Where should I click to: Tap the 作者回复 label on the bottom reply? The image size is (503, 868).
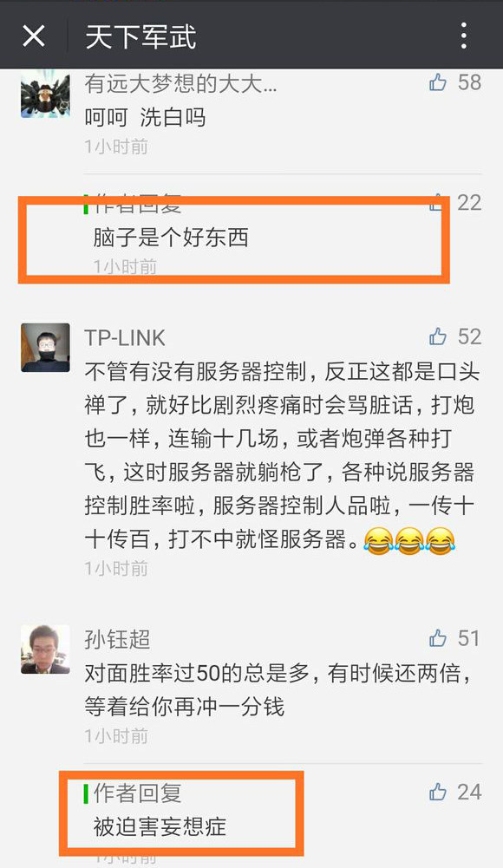(137, 793)
